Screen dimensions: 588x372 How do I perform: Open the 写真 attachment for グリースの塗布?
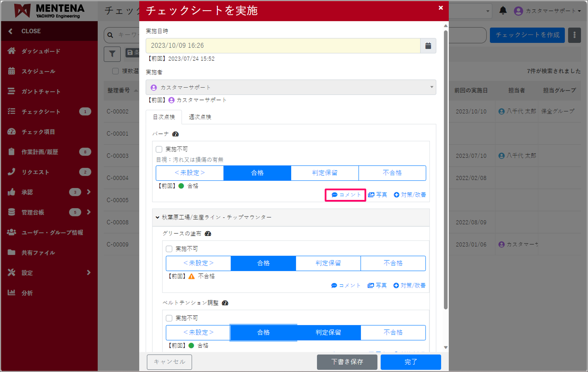click(377, 285)
